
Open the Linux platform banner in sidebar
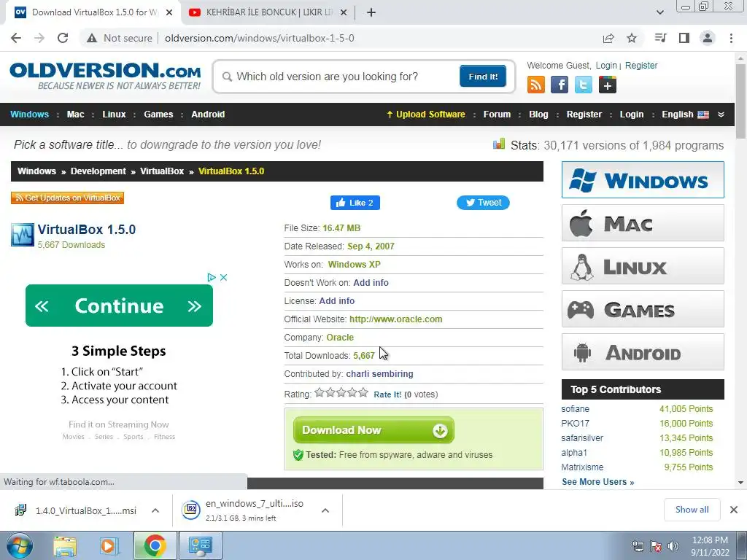point(643,265)
